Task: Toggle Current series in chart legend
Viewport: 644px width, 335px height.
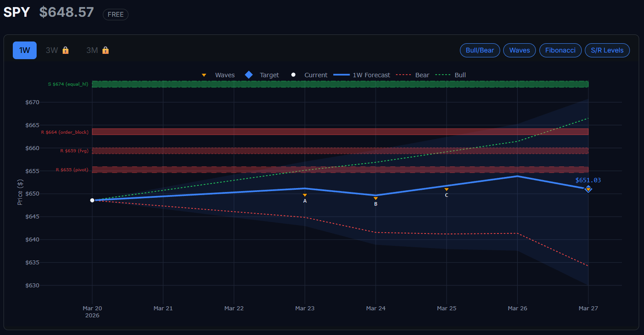Action: [x=309, y=75]
